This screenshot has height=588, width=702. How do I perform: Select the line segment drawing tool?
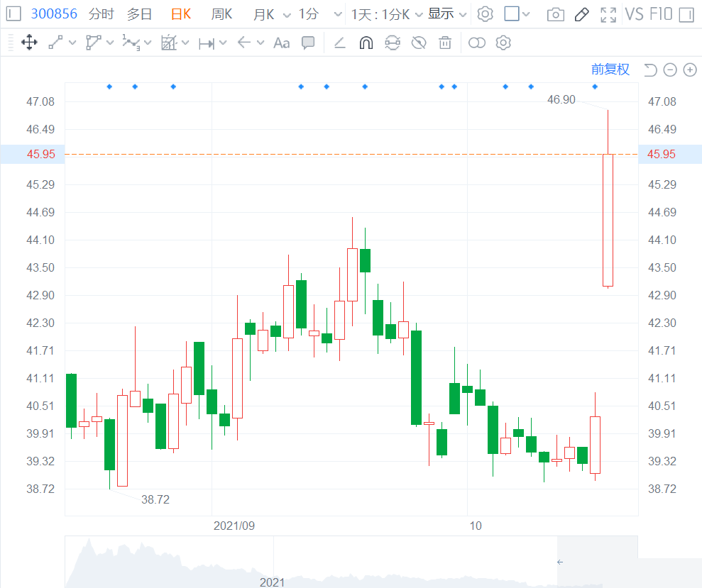pyautogui.click(x=55, y=43)
